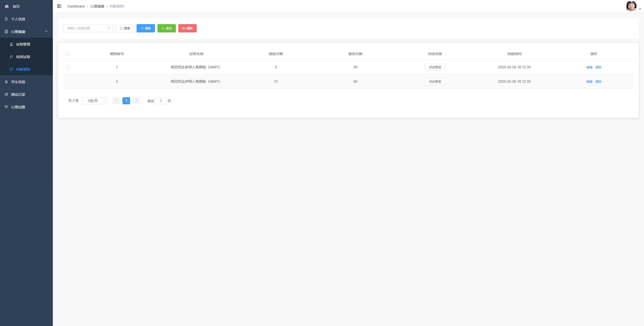Open 组装试卷 submenu item
The height and width of the screenshot is (326, 644).
pyautogui.click(x=26, y=57)
